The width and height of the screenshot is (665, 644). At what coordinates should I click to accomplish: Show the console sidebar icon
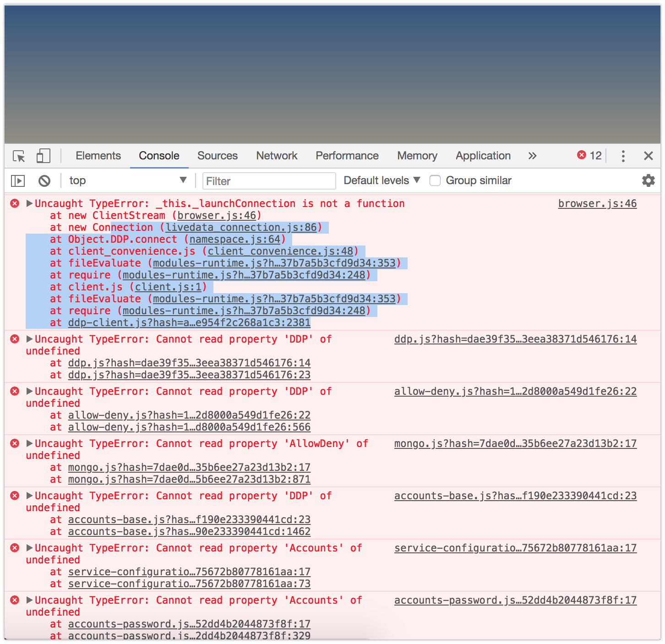[18, 181]
